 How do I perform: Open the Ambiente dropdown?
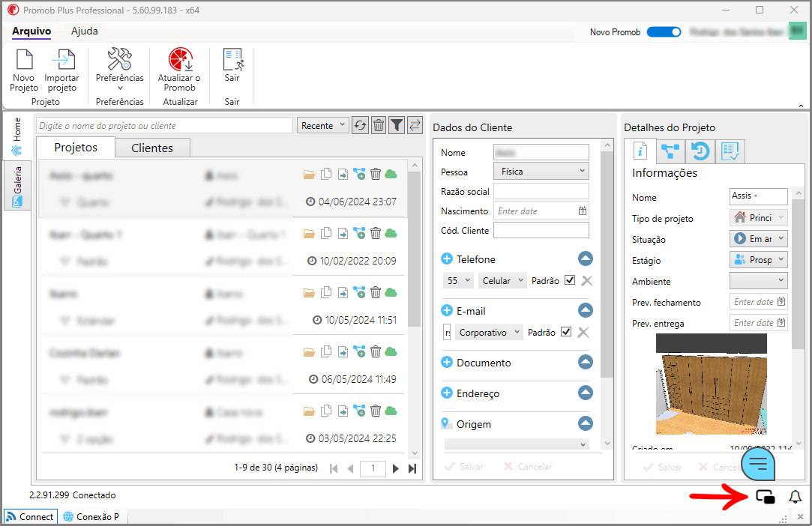point(759,280)
